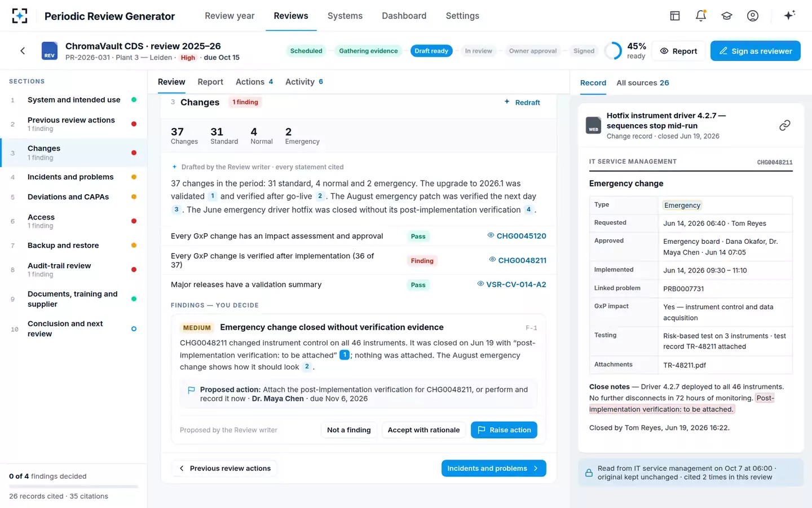The image size is (812, 508).
Task: Open the table layout icon in header
Action: (x=675, y=16)
